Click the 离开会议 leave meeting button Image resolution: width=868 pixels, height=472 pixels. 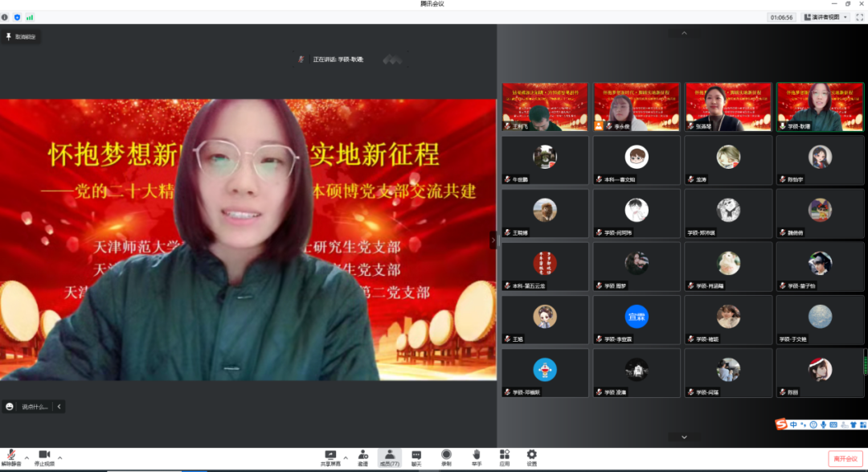(846, 458)
